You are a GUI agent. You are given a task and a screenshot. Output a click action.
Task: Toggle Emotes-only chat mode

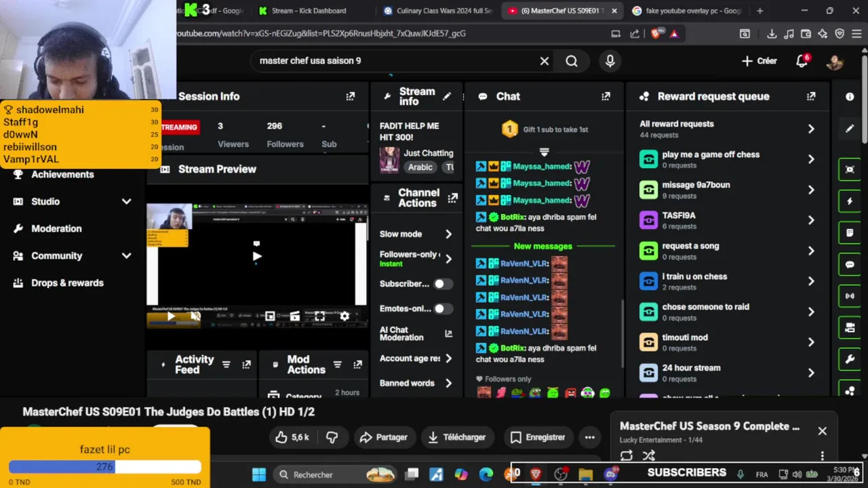(x=443, y=308)
